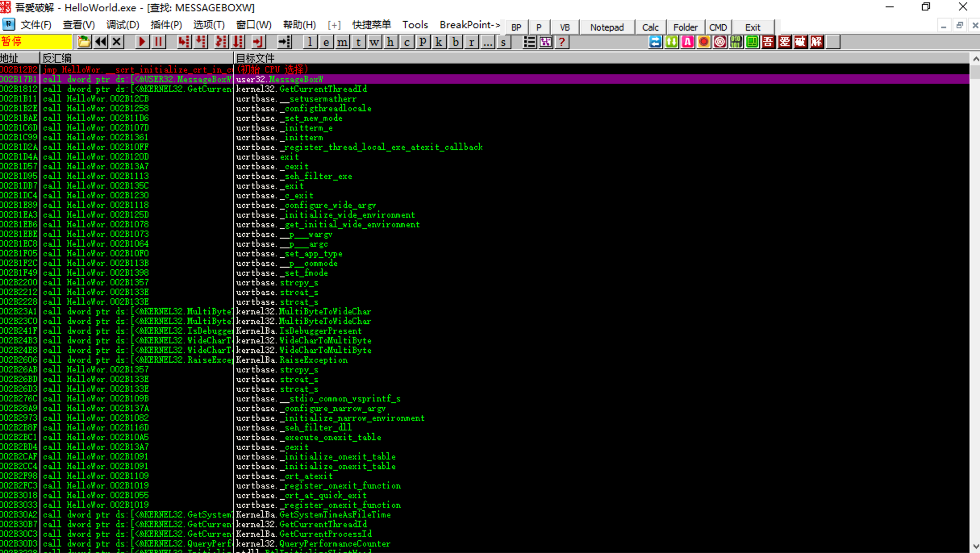This screenshot has height=553, width=980.
Task: Click the Go to address arrow icon
Action: (x=284, y=42)
